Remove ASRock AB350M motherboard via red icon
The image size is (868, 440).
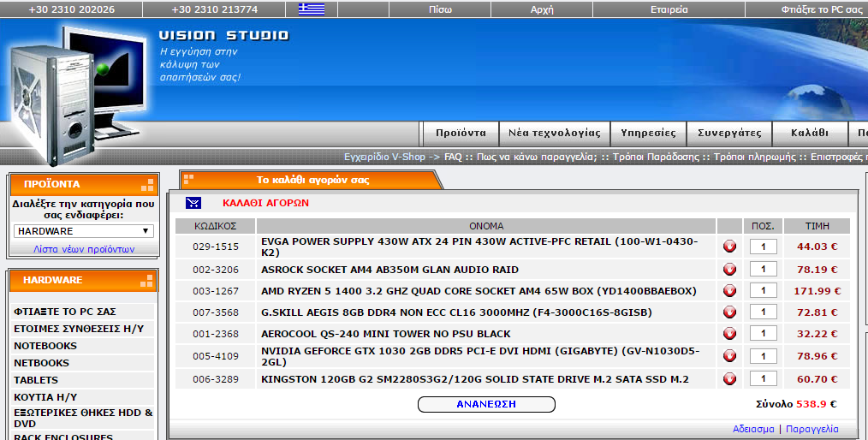tap(729, 270)
